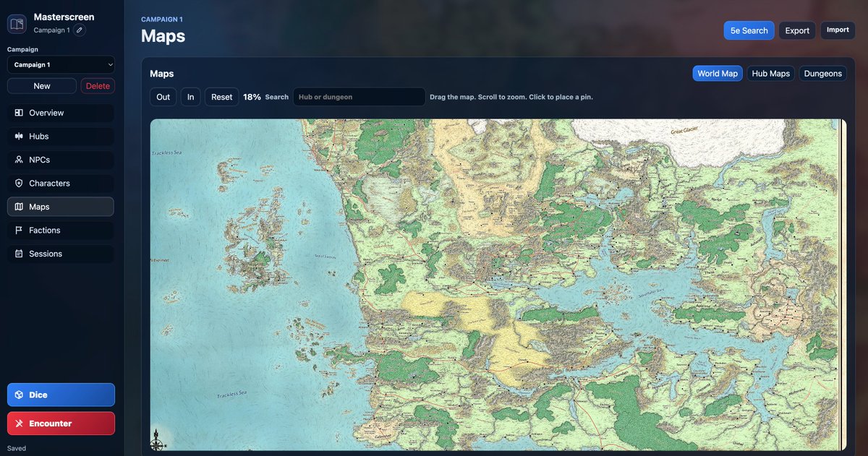Go to Hubs in sidebar
This screenshot has height=456, width=868.
tap(61, 137)
